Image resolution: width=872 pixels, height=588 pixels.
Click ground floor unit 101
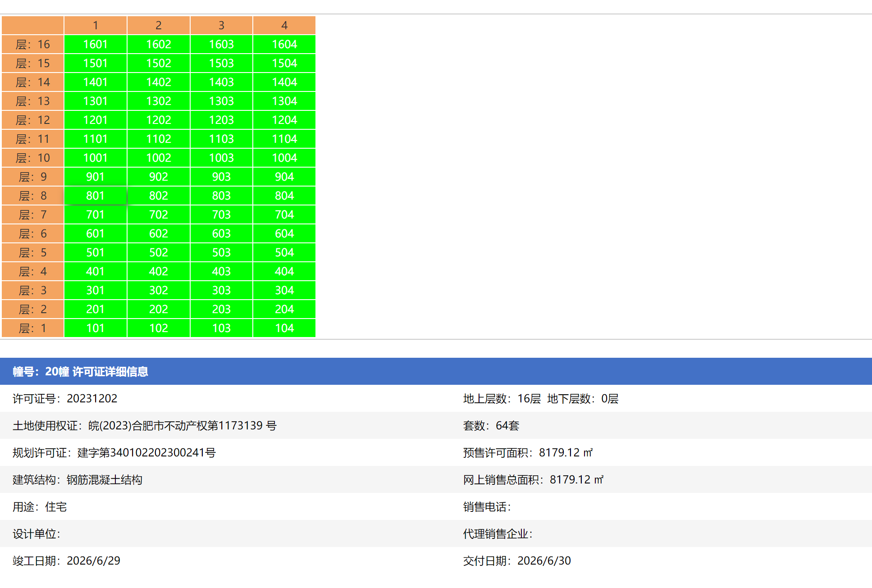coord(96,328)
